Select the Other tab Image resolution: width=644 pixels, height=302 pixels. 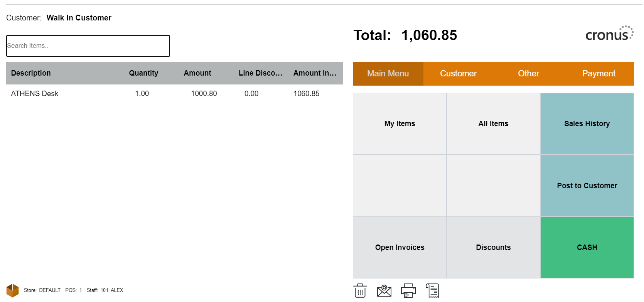[528, 74]
